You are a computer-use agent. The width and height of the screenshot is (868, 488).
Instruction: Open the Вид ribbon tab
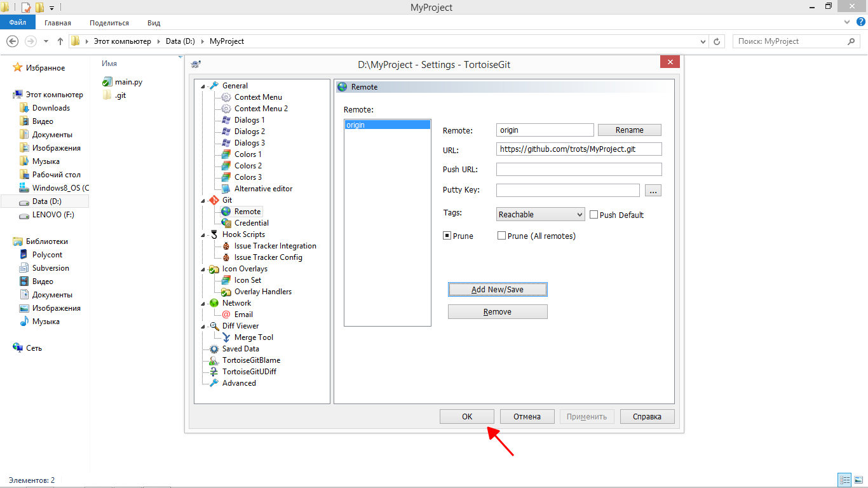point(154,23)
